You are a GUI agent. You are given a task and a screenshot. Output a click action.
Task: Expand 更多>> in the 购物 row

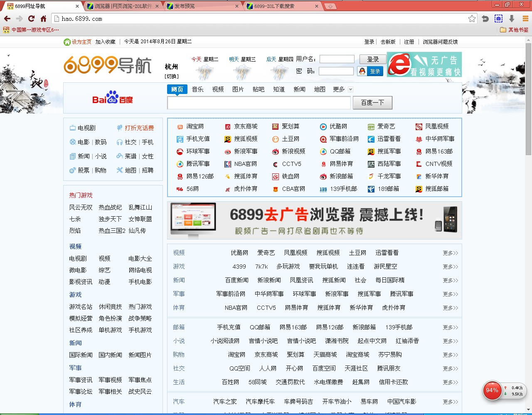(451, 355)
